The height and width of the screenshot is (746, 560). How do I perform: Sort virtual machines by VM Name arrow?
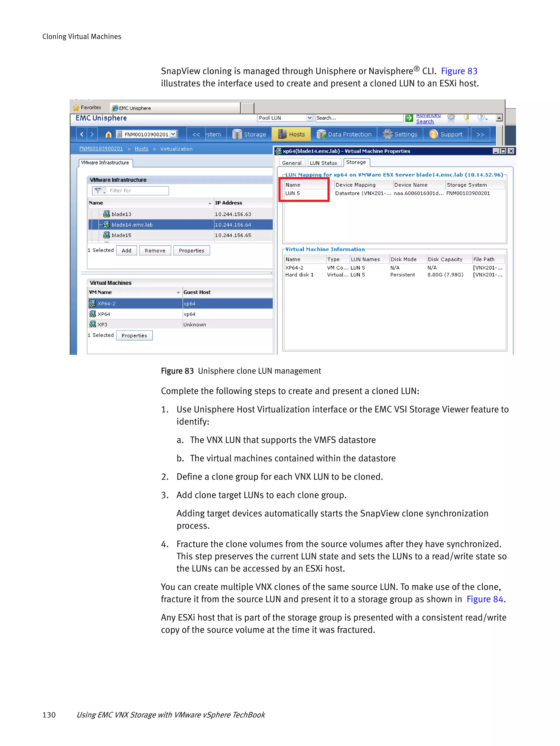click(178, 292)
